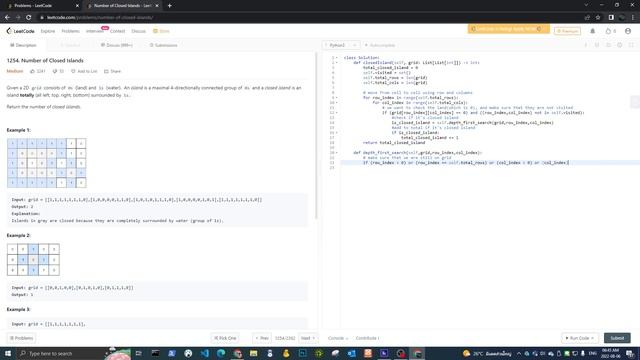Open a new browser tab
The width and height of the screenshot is (640, 360).
(169, 6)
